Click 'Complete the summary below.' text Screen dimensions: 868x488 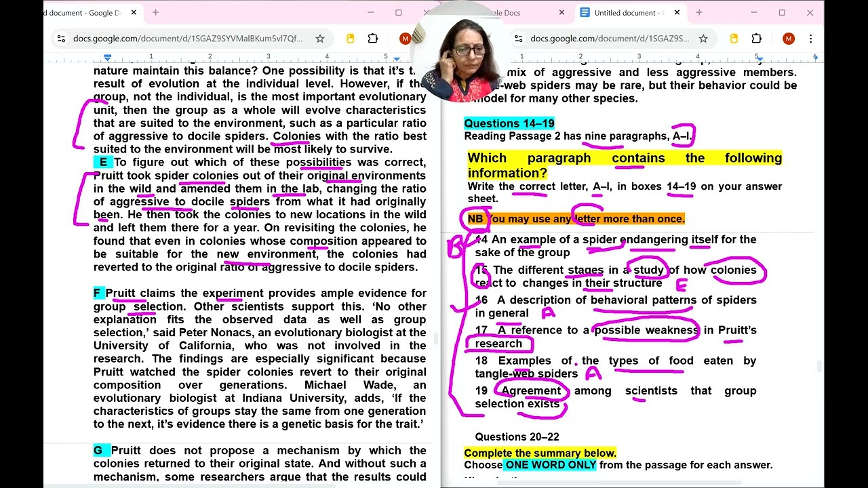coord(540,453)
